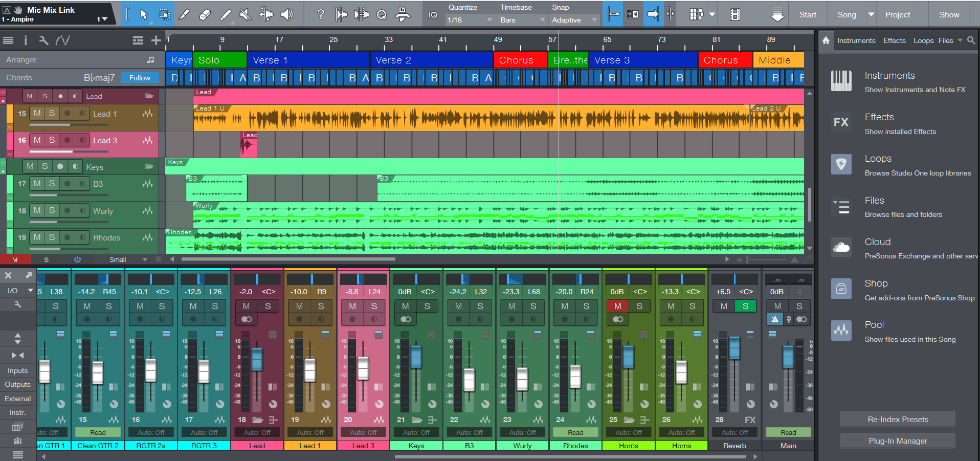The width and height of the screenshot is (980, 461).
Task: Open the External devices panel in mixer
Action: coord(17,399)
